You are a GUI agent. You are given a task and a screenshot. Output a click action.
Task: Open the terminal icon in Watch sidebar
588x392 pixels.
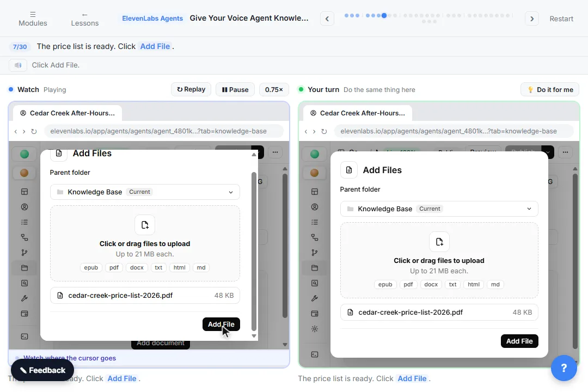24,336
